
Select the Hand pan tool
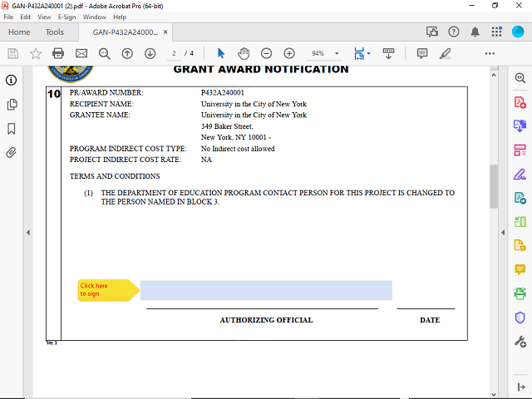[x=244, y=53]
